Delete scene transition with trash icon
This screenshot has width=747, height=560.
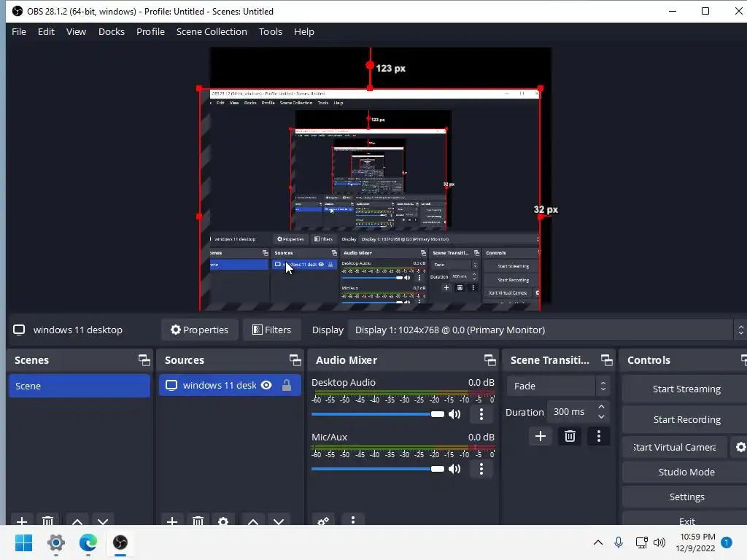(570, 436)
